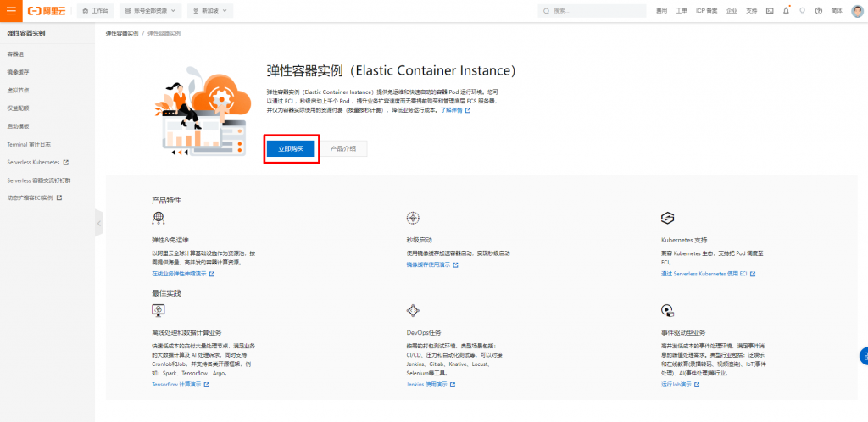Open the user avatar account menu

coord(857,11)
